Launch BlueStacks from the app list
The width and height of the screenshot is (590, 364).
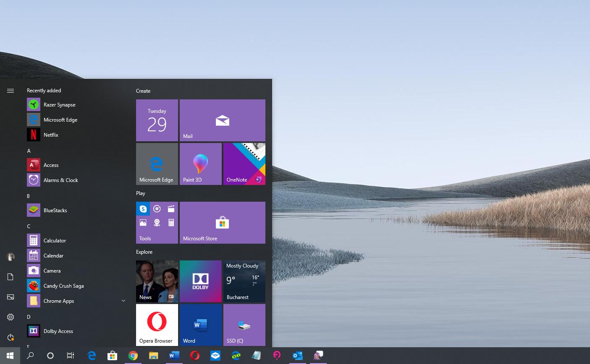click(76, 211)
